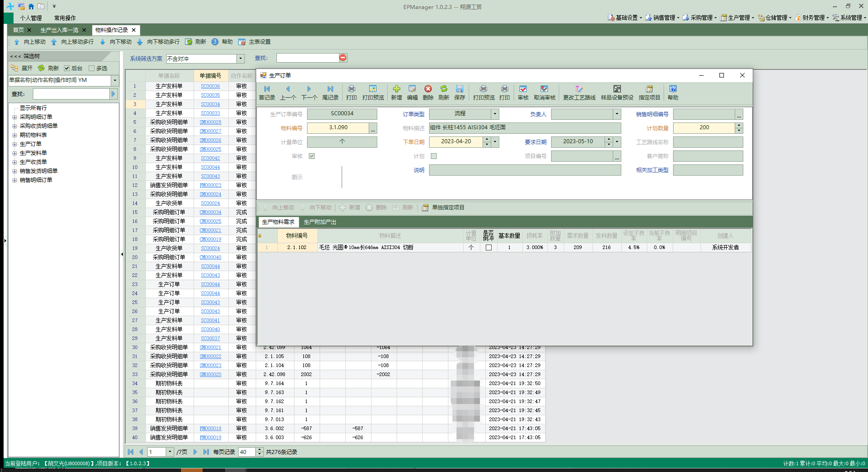Enable the 多选 checkbox
This screenshot has width=868, height=472.
[x=91, y=68]
